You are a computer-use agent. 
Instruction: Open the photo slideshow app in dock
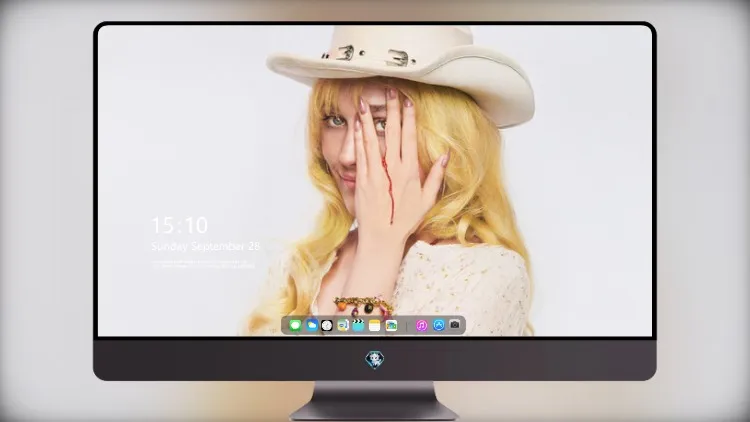[x=391, y=325]
